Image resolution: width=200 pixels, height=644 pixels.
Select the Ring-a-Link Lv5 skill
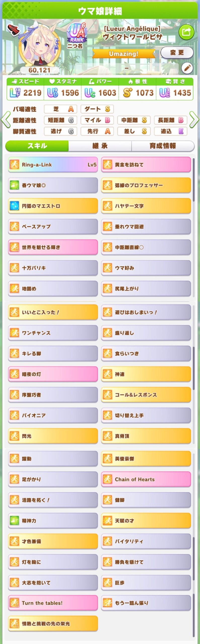[52, 165]
